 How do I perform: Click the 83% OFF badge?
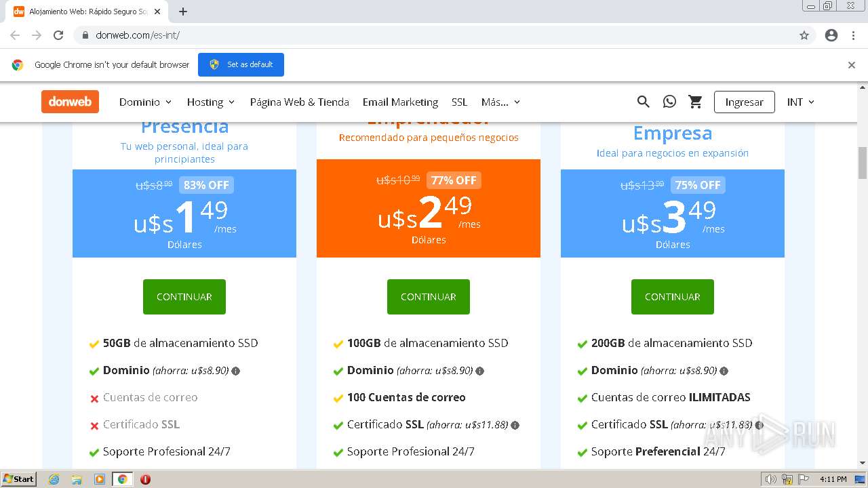[x=206, y=185]
